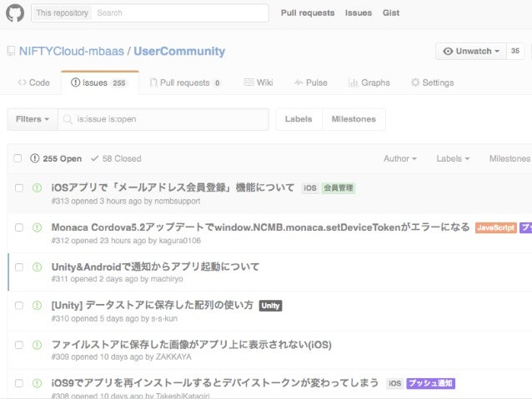The width and height of the screenshot is (532, 399).
Task: Click the green 会員管理 label
Action: coord(338,188)
